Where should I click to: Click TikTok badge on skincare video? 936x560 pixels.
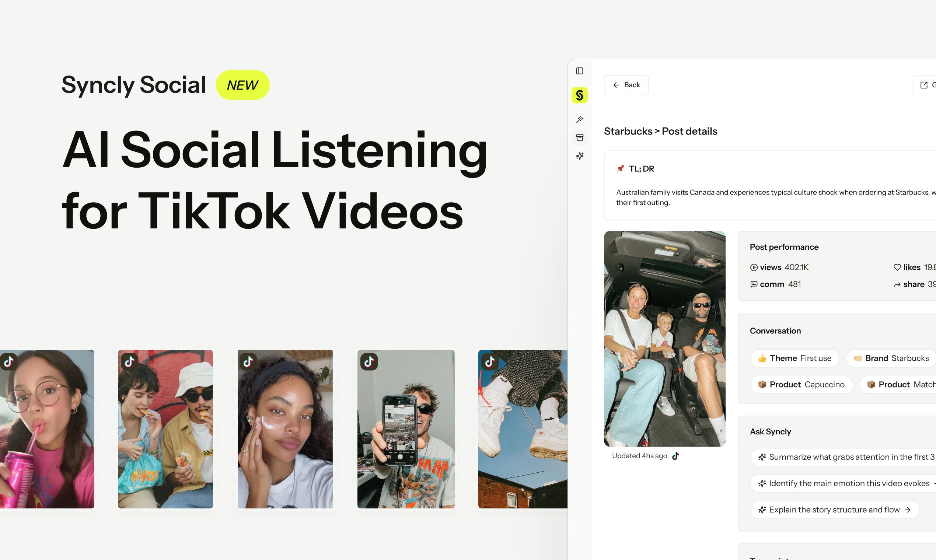248,361
